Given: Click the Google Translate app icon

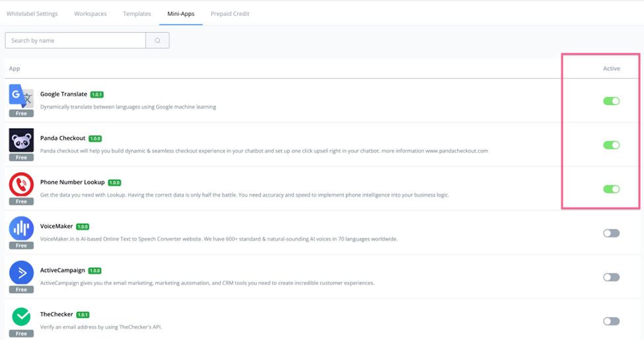Looking at the screenshot, I should pyautogui.click(x=21, y=96).
